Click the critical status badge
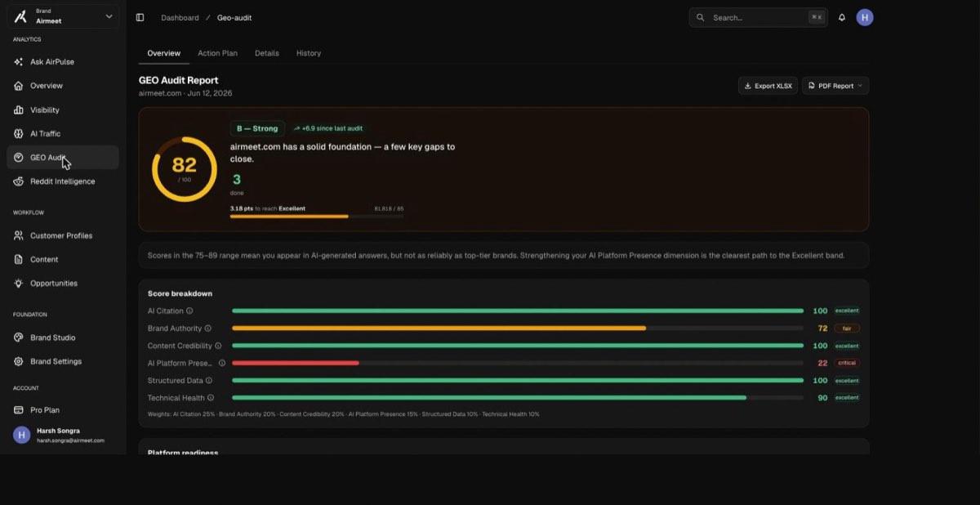Image resolution: width=980 pixels, height=505 pixels. (847, 363)
